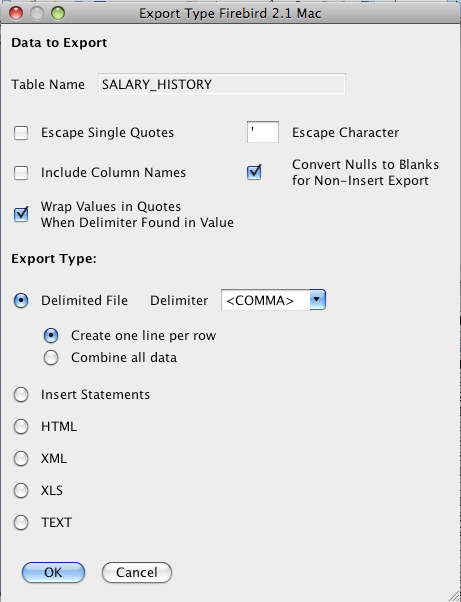The image size is (461, 602).
Task: Close dialog with red window button
Action: tap(16, 13)
